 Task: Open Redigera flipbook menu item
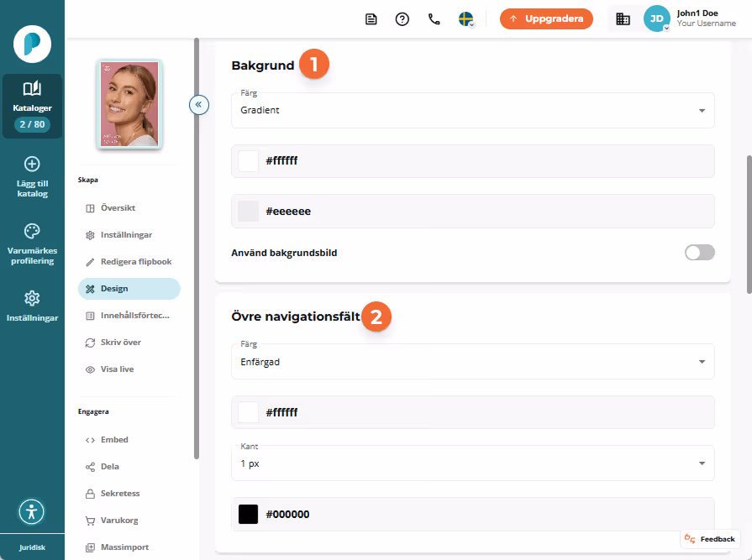[x=129, y=262]
